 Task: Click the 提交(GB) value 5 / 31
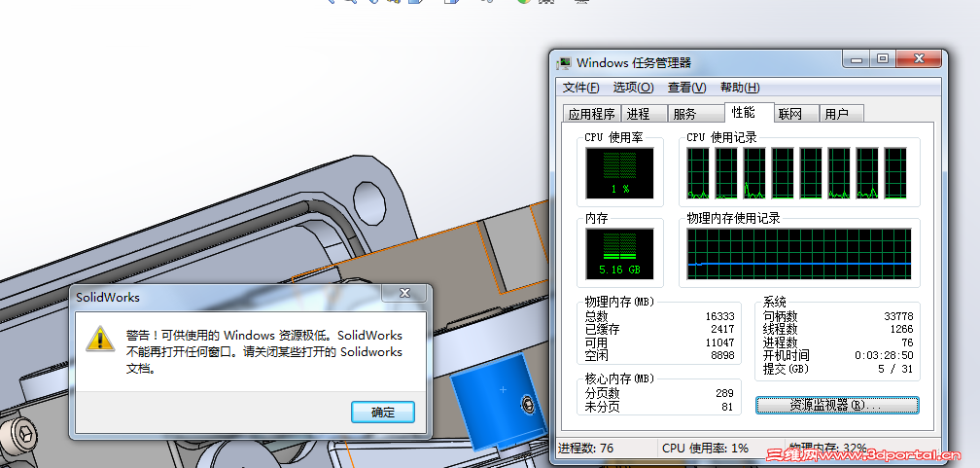[x=895, y=369]
